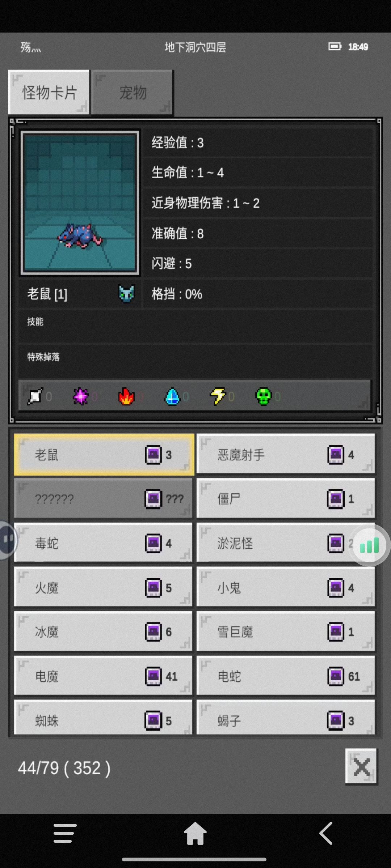Image resolution: width=391 pixels, height=868 pixels.
Task: Close the monster card panel with X
Action: click(x=361, y=767)
